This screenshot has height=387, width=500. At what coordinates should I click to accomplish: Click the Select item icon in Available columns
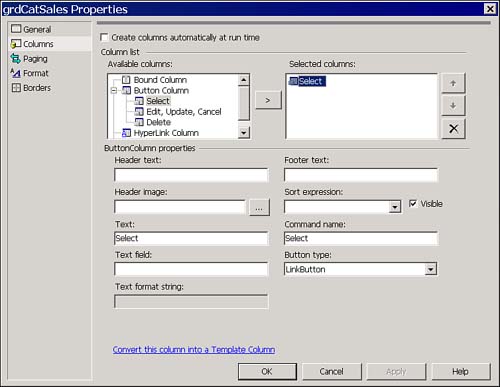click(x=139, y=101)
